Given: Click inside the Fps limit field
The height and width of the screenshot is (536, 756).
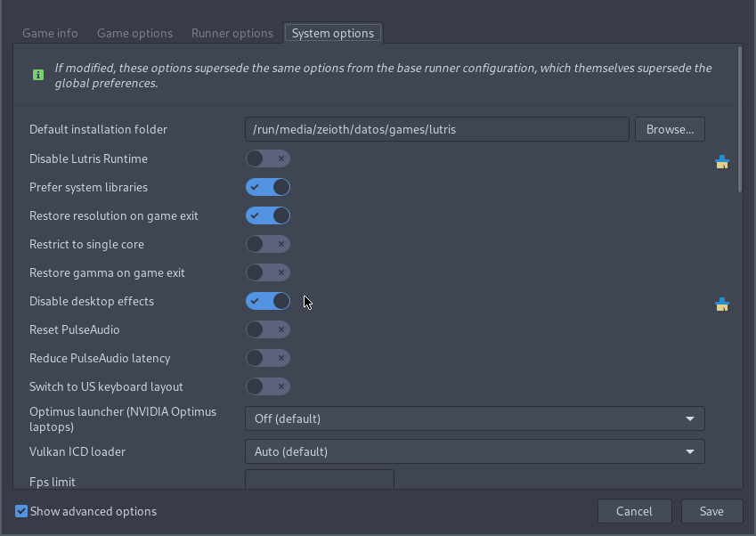Looking at the screenshot, I should pyautogui.click(x=319, y=482).
